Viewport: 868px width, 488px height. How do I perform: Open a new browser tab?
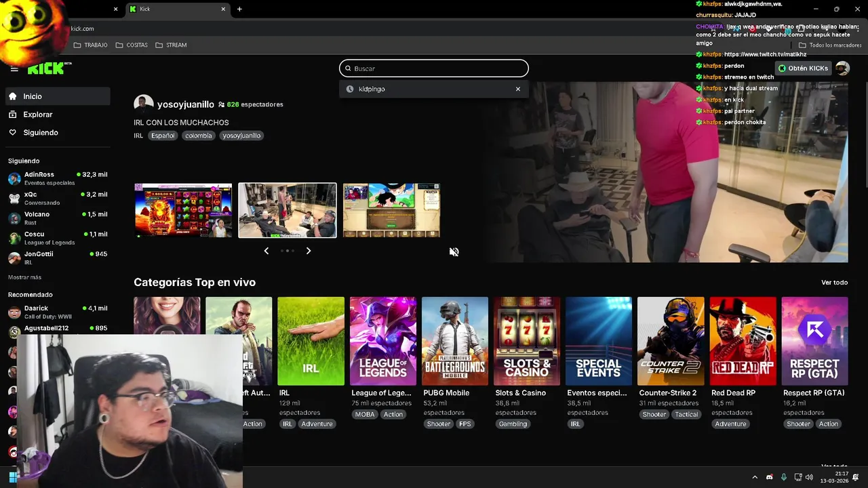pos(239,9)
